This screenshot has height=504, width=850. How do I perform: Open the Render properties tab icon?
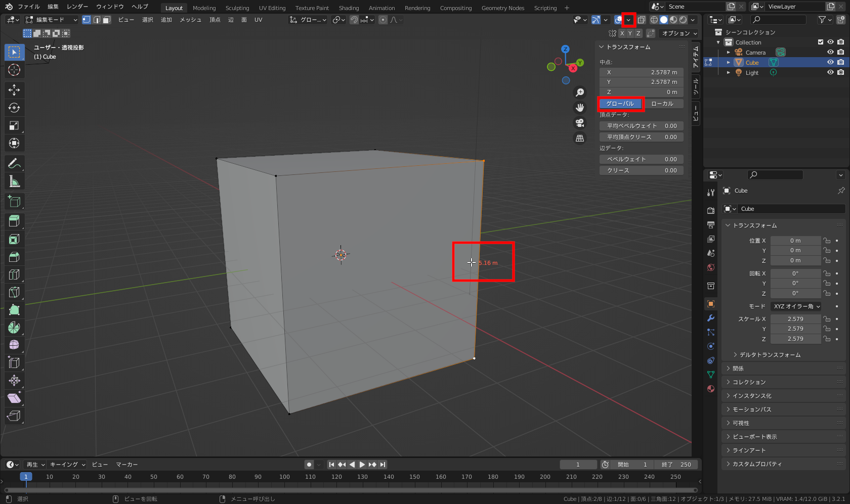point(711,210)
